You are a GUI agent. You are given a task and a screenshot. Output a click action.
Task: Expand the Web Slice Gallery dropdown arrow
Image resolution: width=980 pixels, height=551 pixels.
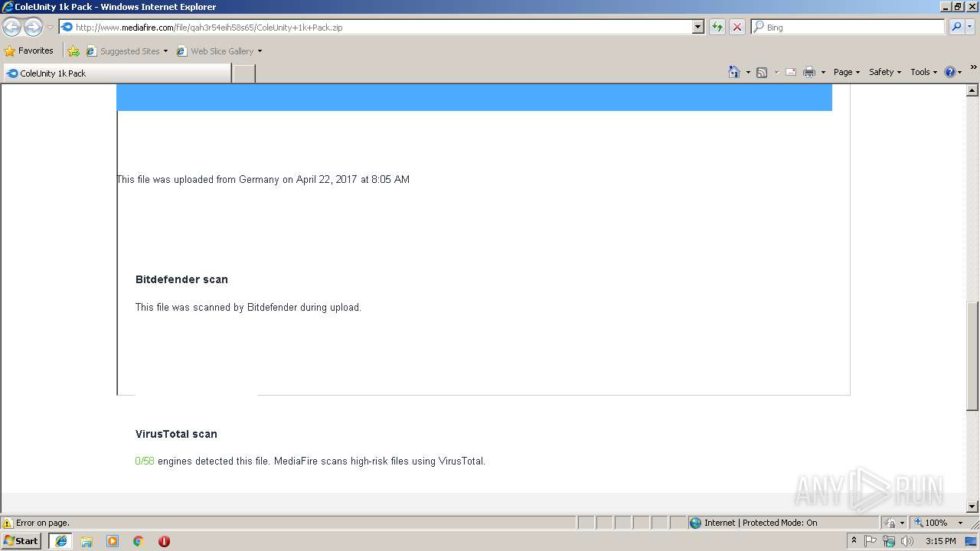(x=260, y=51)
